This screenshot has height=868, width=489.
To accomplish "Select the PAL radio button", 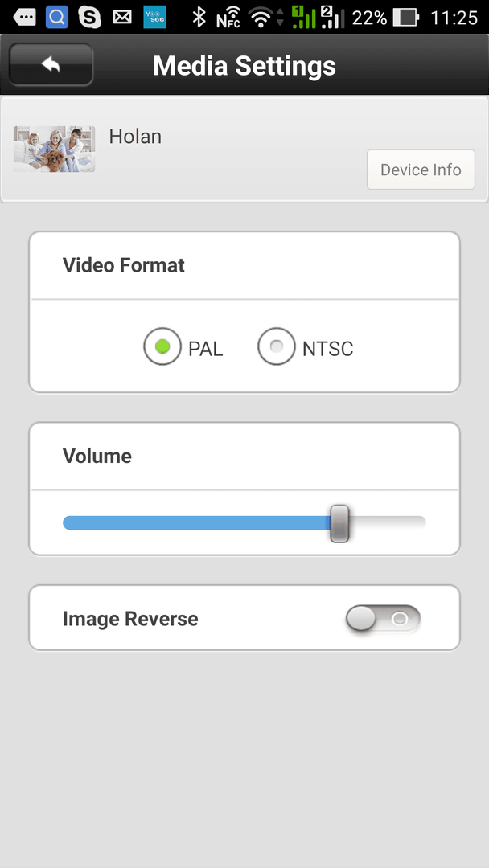I will point(162,346).
